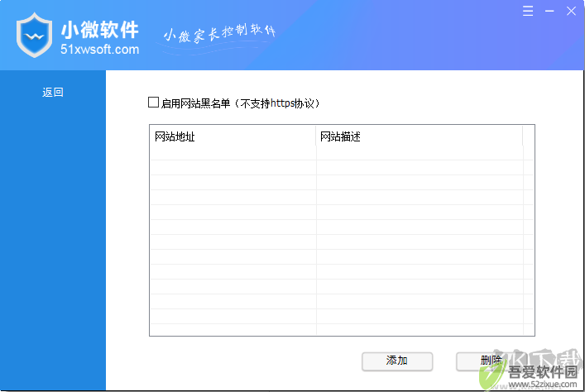Open the hamburger menu in title bar
Image resolution: width=585 pixels, height=392 pixels.
click(x=528, y=11)
